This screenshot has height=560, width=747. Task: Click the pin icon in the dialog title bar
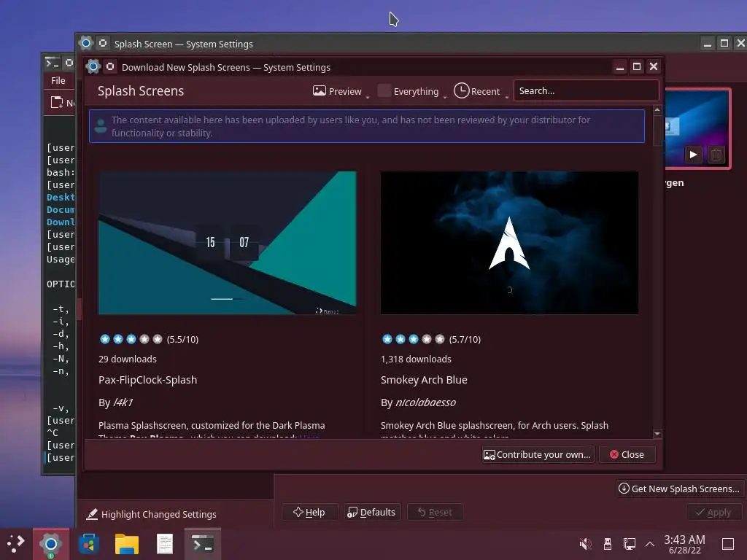(x=110, y=66)
